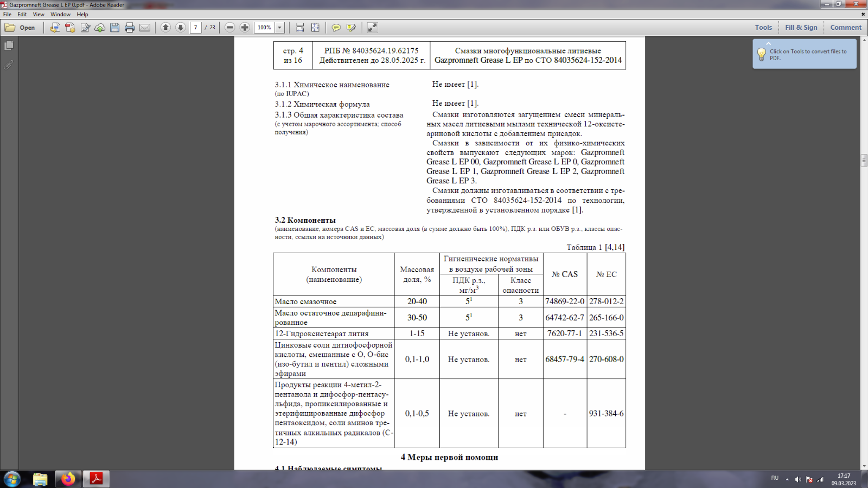Add a sticky note comment icon
The image size is (868, 488).
pos(336,28)
